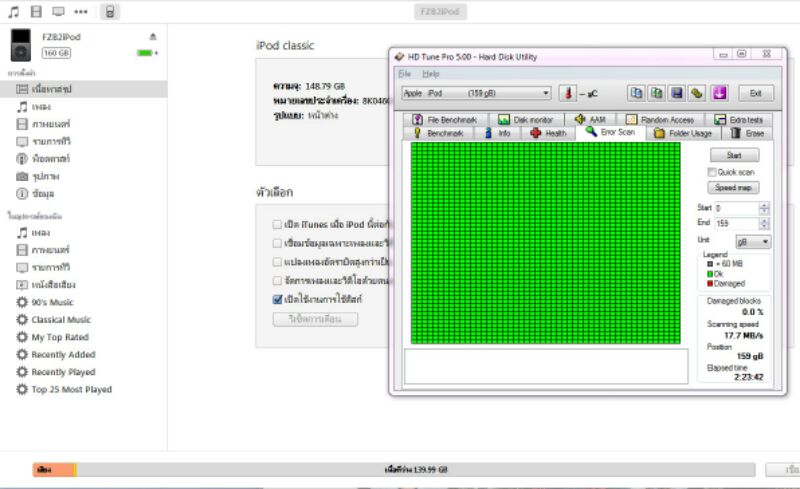Open the File menu in HD Tune
Viewport: 800px width, 489px height.
404,74
